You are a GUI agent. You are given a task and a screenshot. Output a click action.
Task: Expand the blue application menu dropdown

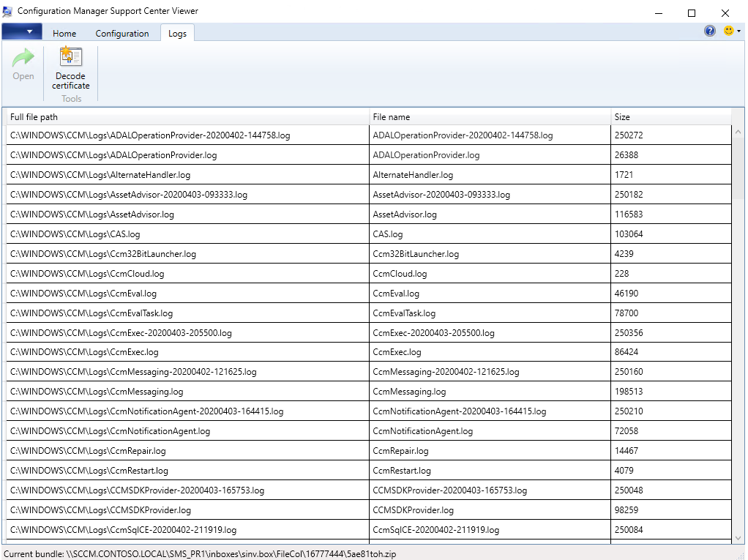click(22, 32)
